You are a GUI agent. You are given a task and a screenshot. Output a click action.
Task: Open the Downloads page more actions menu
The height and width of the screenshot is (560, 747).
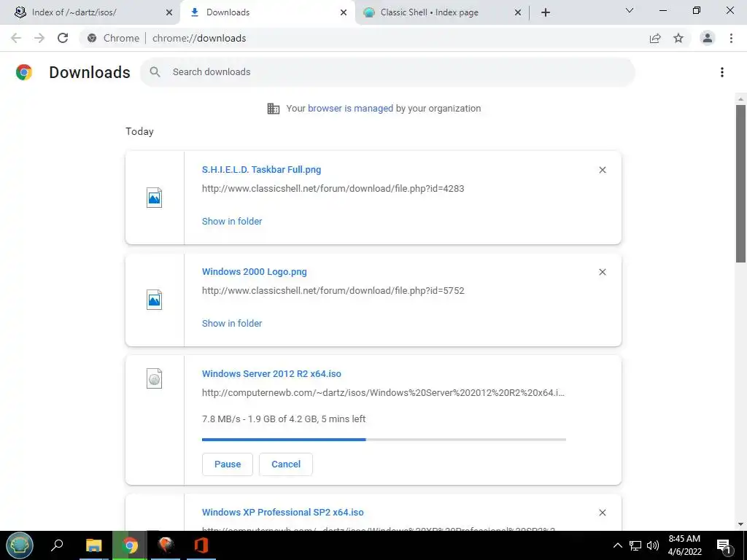[722, 72]
